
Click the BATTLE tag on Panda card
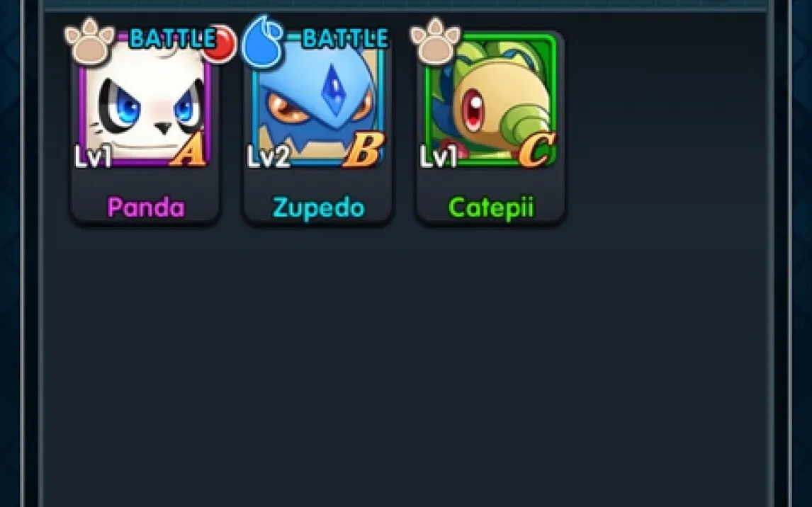click(x=173, y=38)
